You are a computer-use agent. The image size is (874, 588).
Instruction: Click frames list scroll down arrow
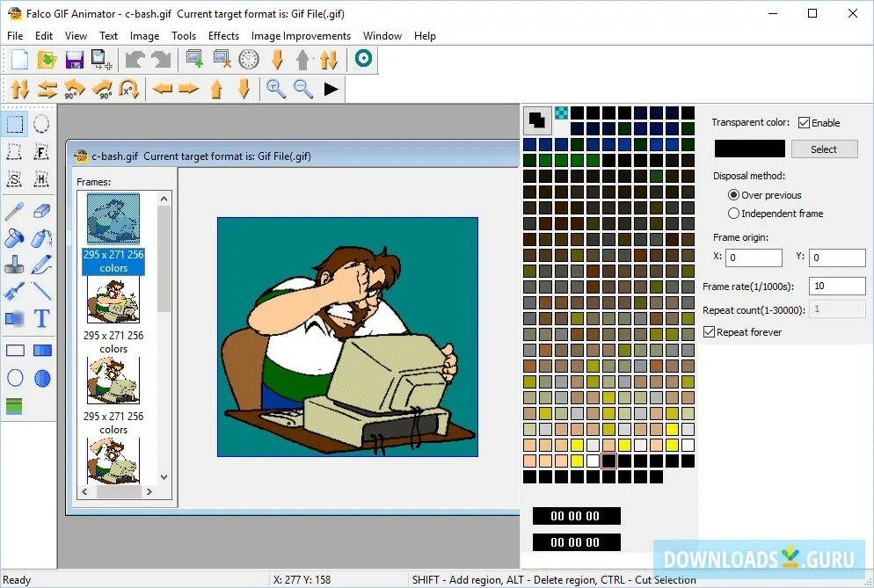tap(164, 477)
